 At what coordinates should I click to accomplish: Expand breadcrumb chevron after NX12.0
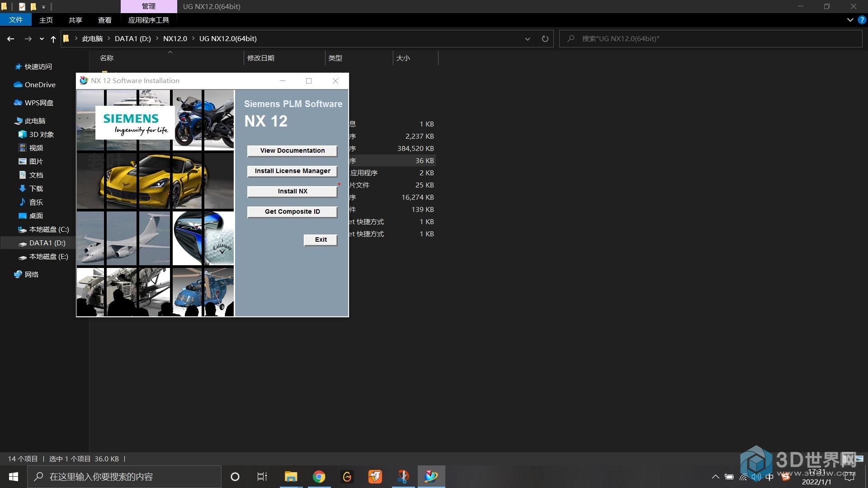[193, 39]
